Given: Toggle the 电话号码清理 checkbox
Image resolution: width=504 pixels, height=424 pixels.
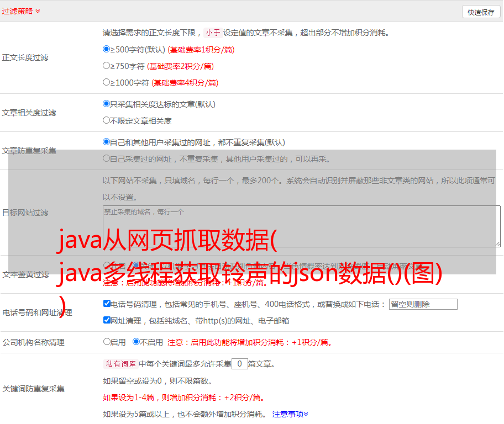Looking at the screenshot, I should (x=107, y=304).
